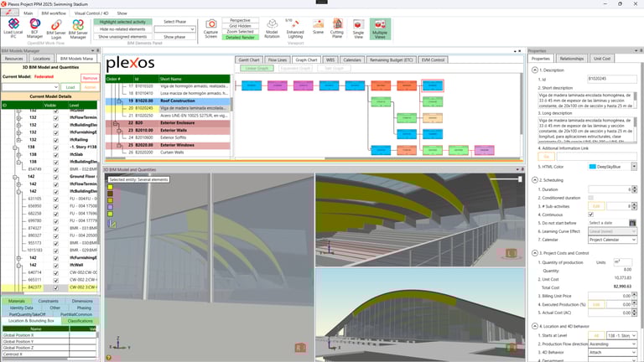Click the axis gizmo in left 3D viewport

tap(120, 343)
